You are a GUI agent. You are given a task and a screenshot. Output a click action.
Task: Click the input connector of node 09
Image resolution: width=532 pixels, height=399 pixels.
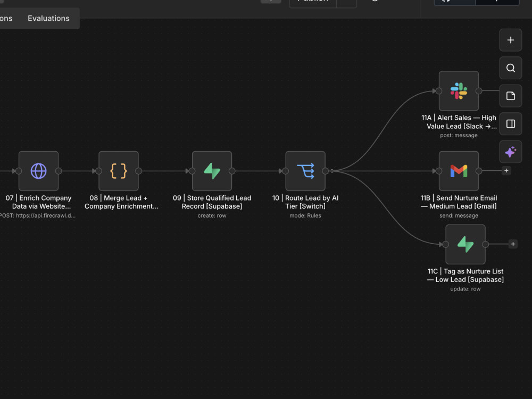click(x=192, y=171)
